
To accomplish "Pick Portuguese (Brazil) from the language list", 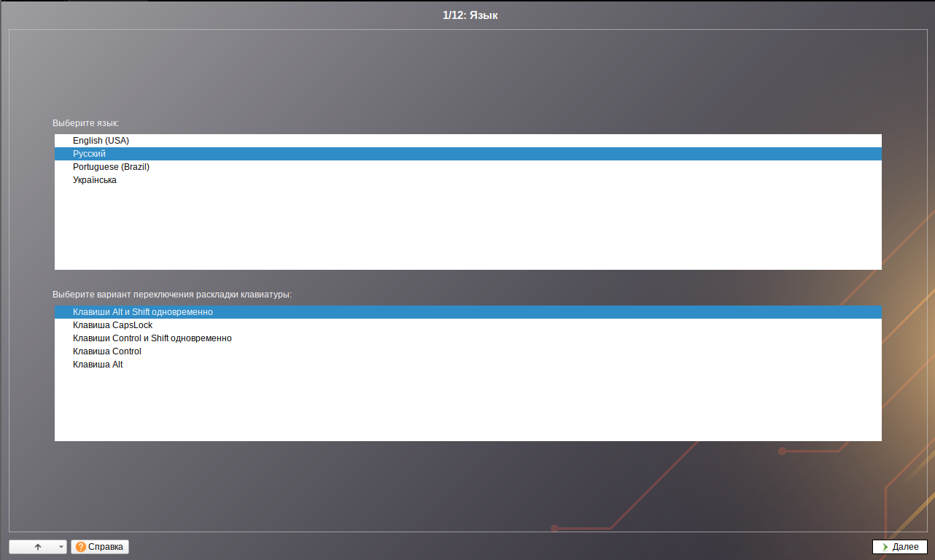I will pos(111,167).
